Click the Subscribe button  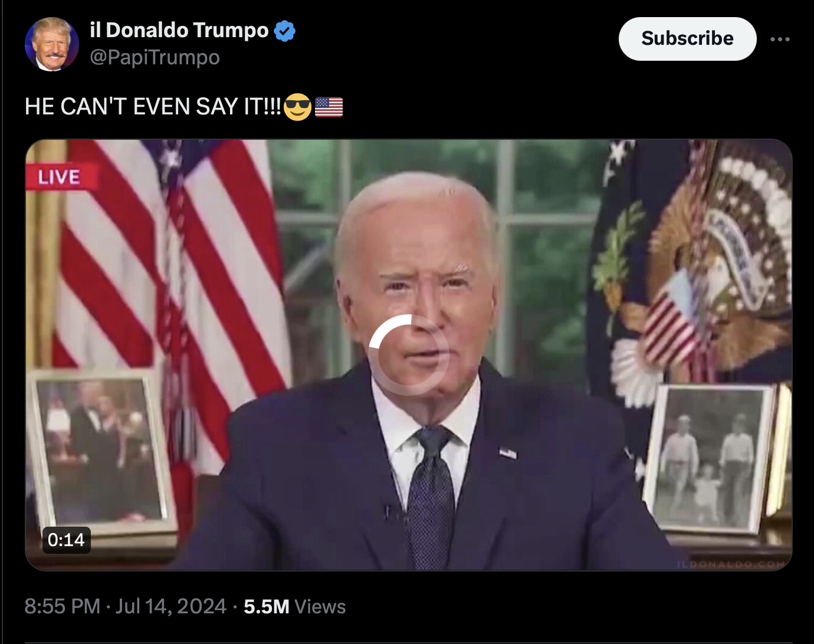tap(687, 38)
